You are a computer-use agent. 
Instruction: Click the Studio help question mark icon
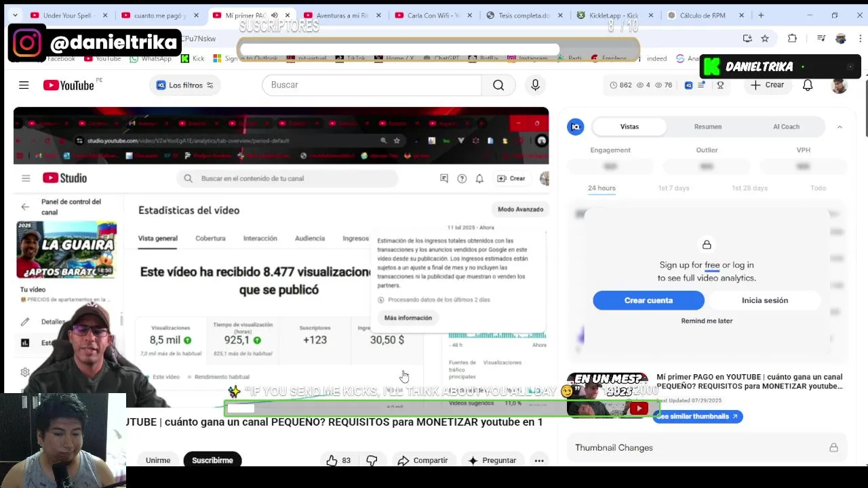click(x=462, y=178)
